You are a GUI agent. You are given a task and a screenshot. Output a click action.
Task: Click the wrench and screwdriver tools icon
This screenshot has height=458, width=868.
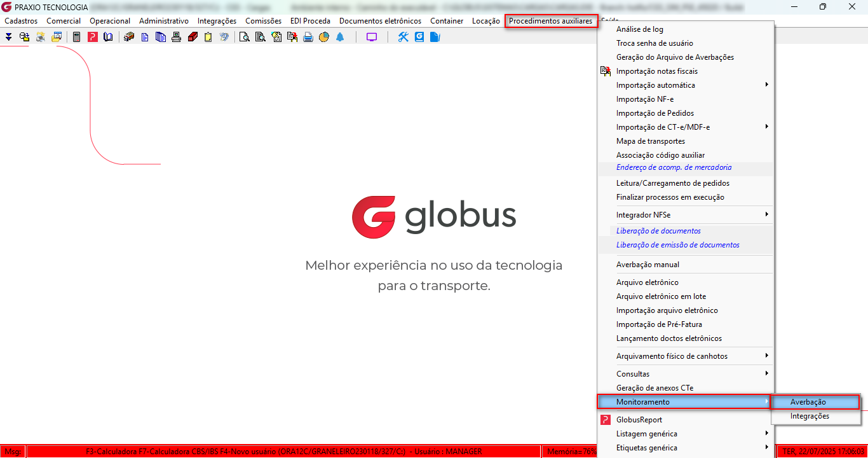(x=403, y=37)
